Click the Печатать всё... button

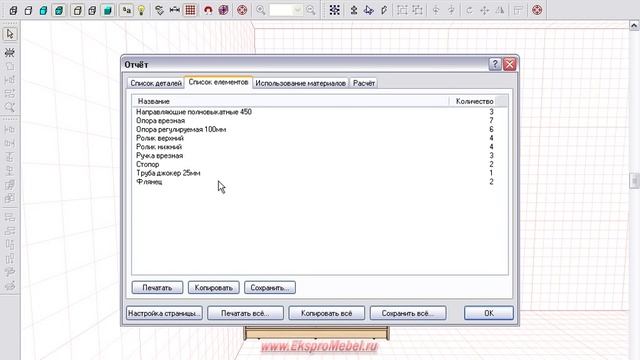click(x=245, y=313)
